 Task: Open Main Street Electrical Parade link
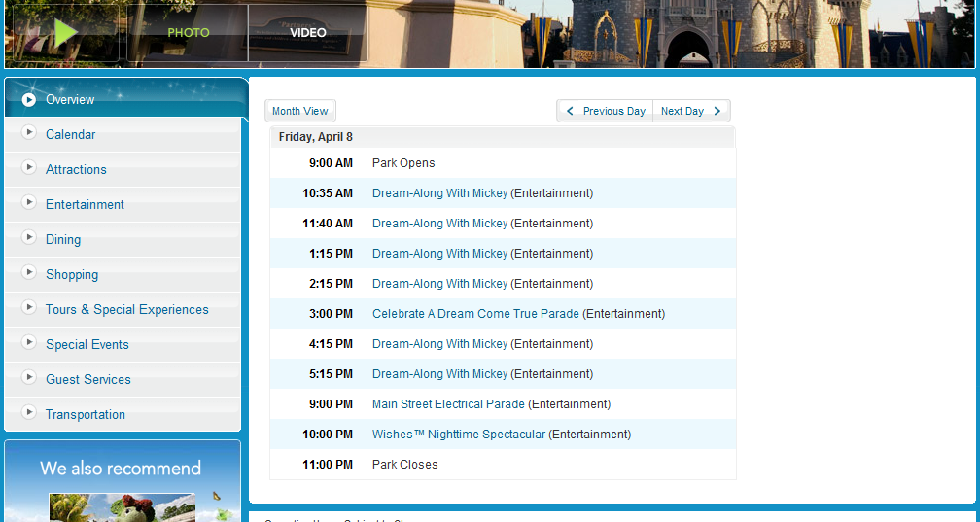pyautogui.click(x=449, y=403)
